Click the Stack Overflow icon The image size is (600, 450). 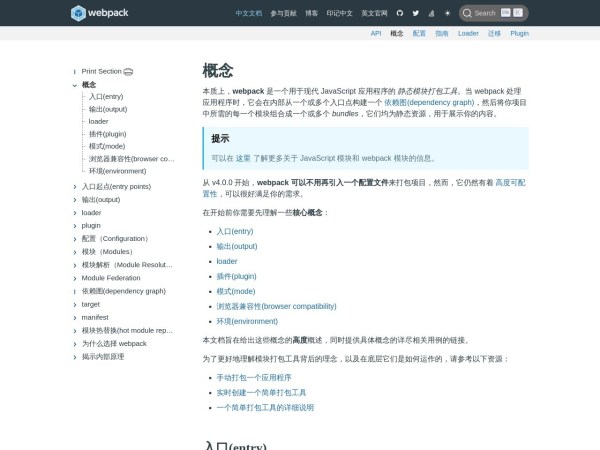(x=430, y=13)
